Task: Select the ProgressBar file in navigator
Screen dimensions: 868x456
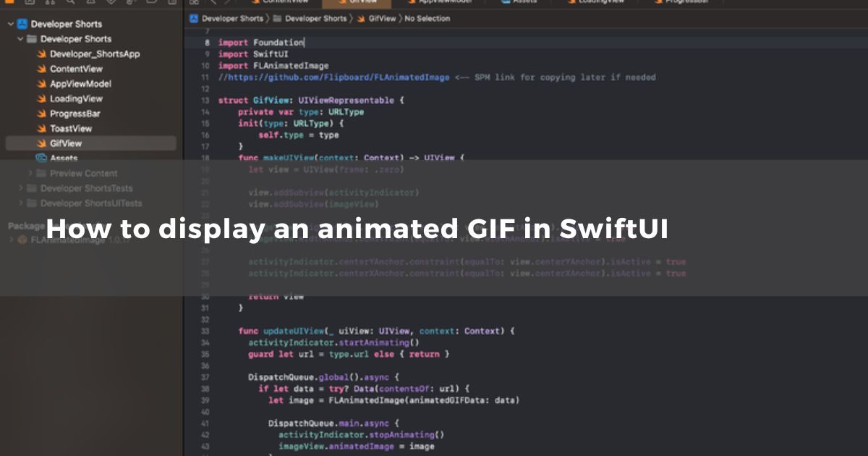Action: pos(75,114)
